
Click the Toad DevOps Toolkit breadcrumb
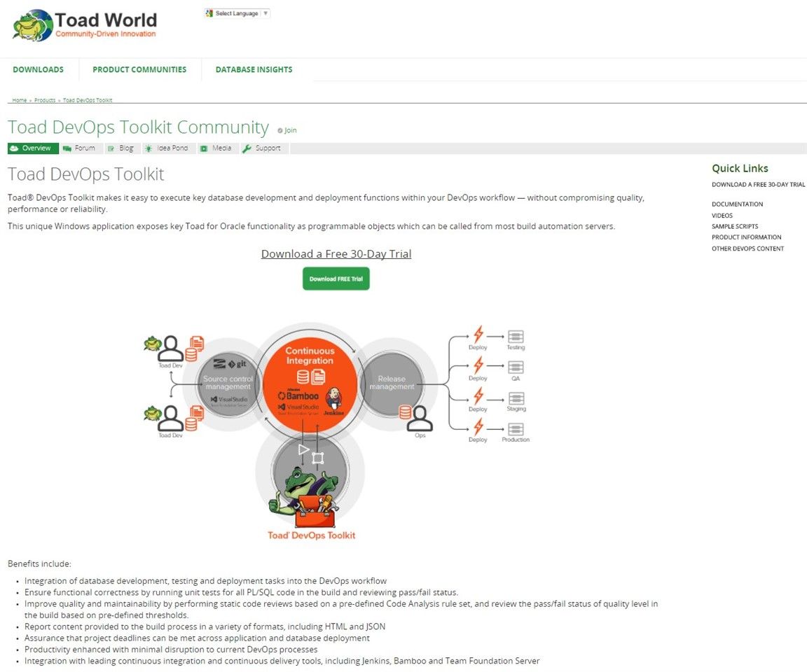tap(88, 100)
